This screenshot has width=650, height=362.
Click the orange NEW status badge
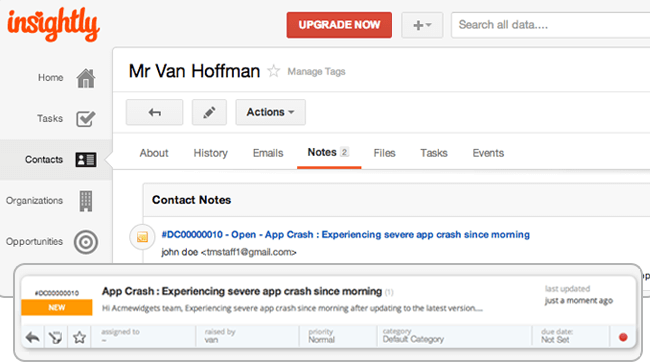point(57,307)
